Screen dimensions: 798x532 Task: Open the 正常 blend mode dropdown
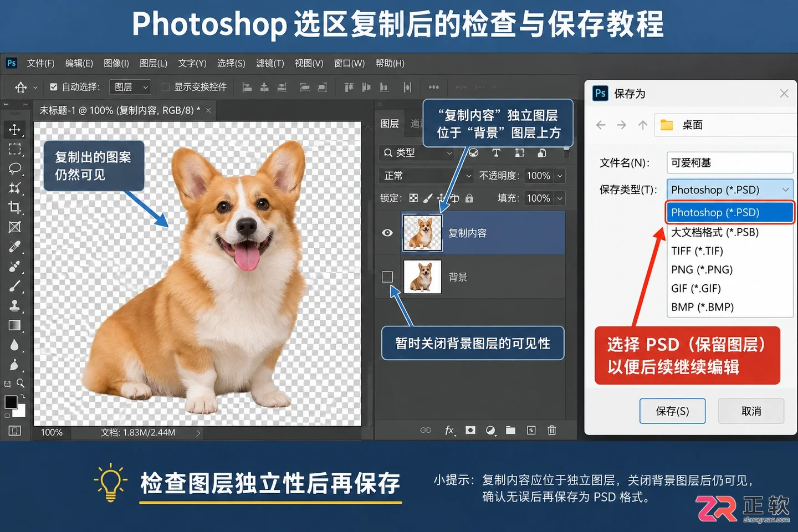tap(426, 176)
